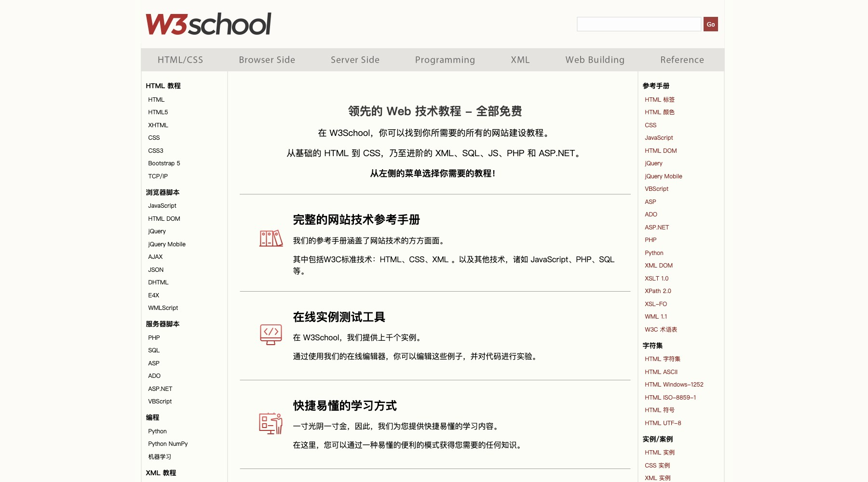Image resolution: width=868 pixels, height=482 pixels.
Task: Open the jQuery Mobile tutorial in sidebar
Action: 166,244
